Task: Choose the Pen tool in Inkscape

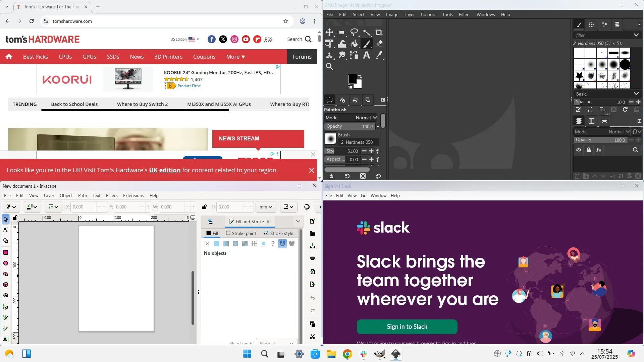Action: point(6,307)
